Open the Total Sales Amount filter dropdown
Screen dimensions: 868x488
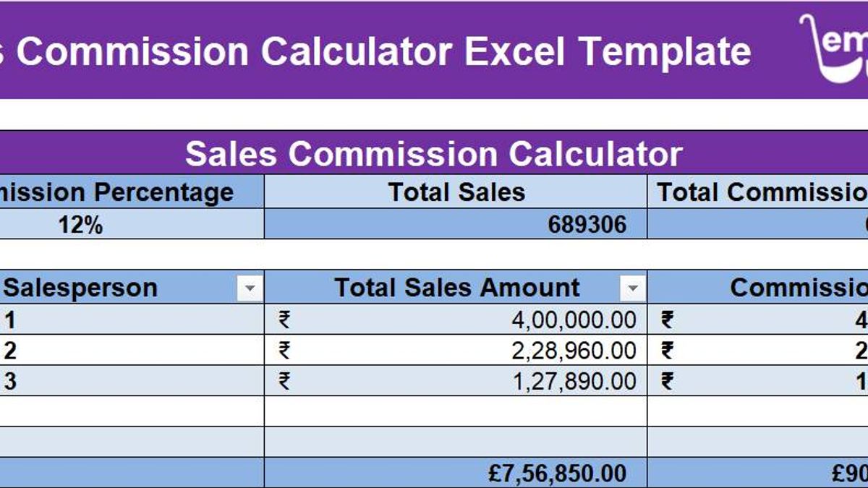coord(632,288)
